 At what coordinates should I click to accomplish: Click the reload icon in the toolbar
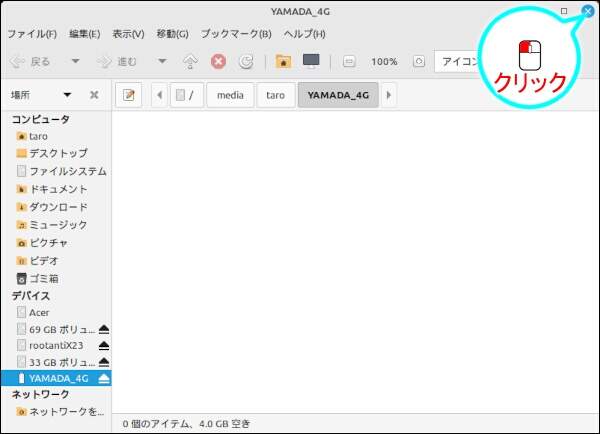pos(246,62)
